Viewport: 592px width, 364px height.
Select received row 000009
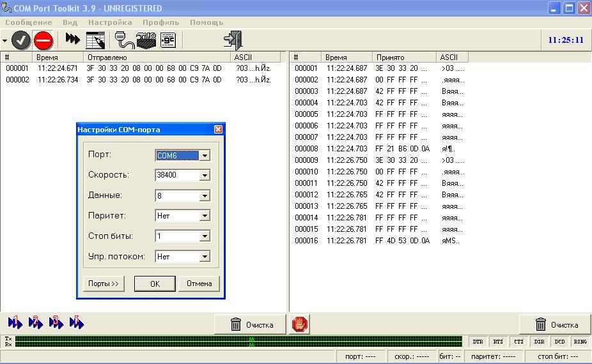(x=380, y=160)
